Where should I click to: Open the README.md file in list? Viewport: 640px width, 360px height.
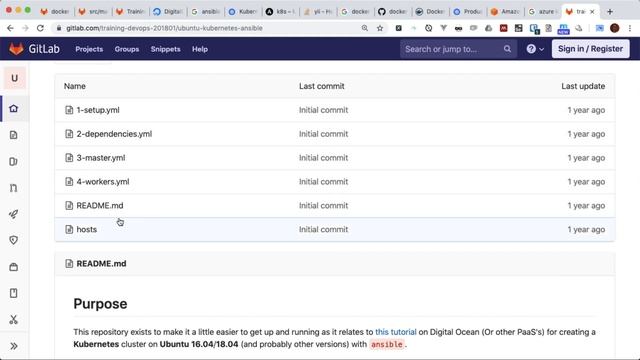100,205
